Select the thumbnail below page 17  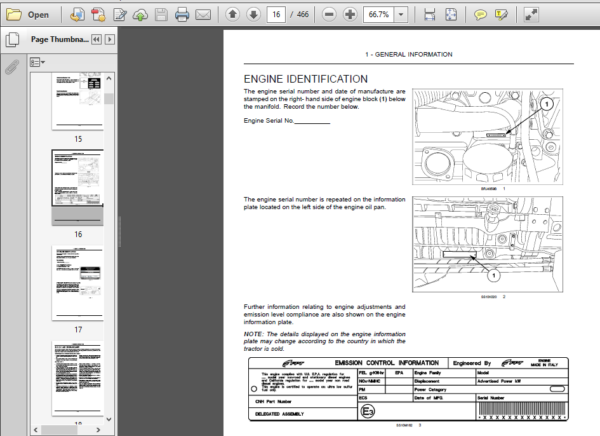pos(78,378)
